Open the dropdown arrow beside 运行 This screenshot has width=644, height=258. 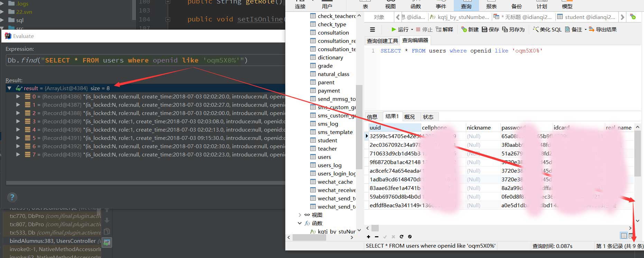(x=412, y=30)
